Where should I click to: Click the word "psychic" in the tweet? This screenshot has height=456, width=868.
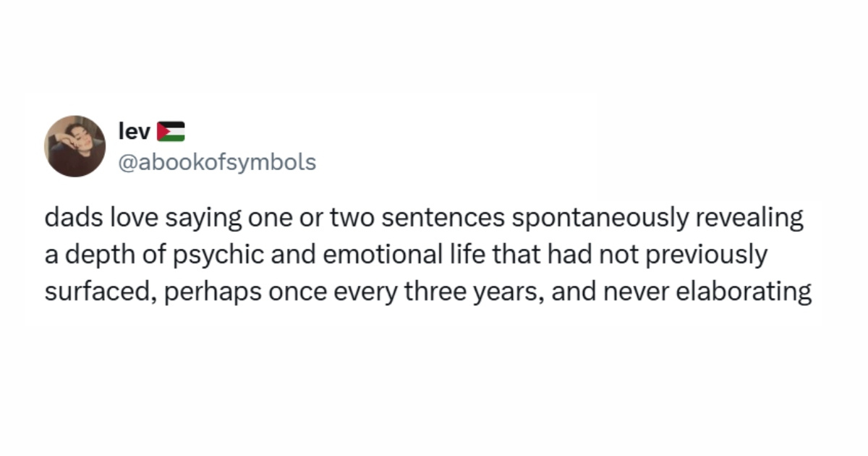[x=210, y=256]
